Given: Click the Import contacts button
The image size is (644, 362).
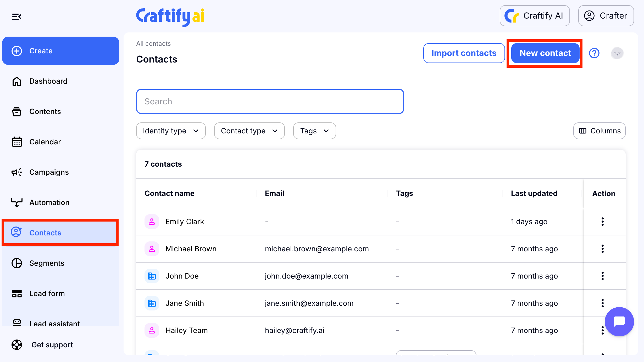Looking at the screenshot, I should tap(464, 53).
